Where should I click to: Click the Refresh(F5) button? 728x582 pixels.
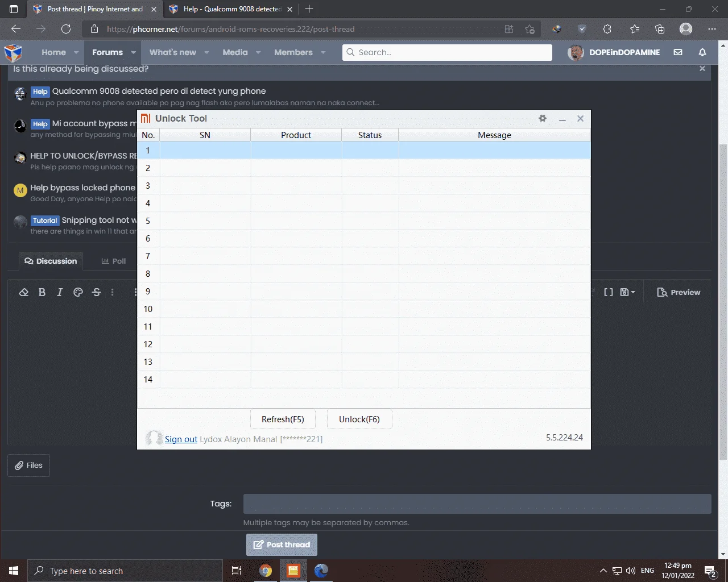tap(283, 419)
